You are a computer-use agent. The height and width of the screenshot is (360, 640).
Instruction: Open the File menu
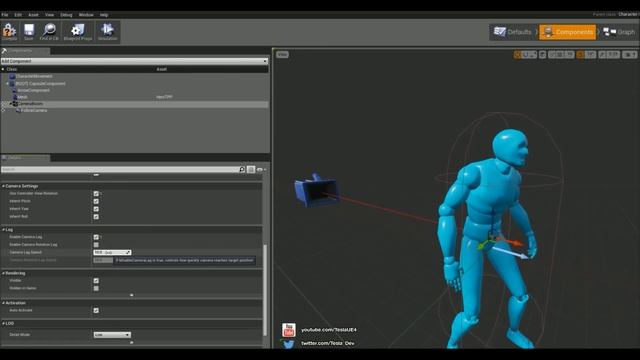5,15
